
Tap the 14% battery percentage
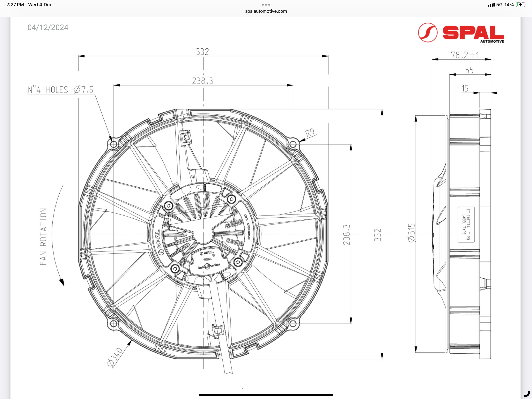pos(509,4)
